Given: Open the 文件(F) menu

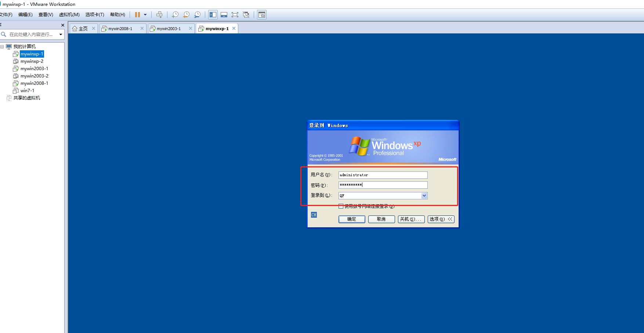Looking at the screenshot, I should (x=6, y=15).
